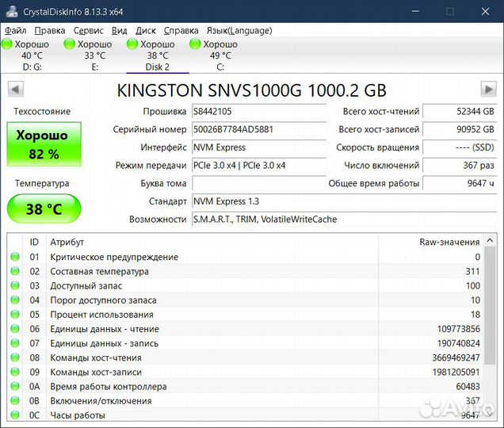Select the Критическое предупреждение row

click(x=245, y=257)
